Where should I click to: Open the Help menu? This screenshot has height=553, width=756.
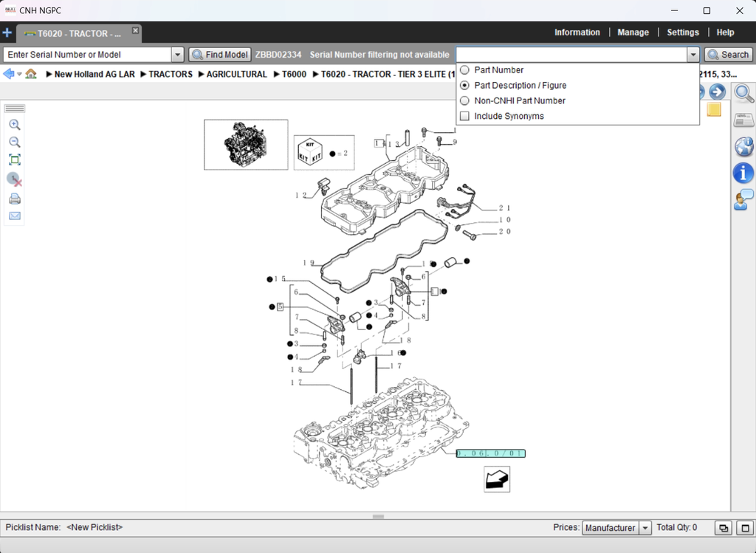tap(725, 32)
